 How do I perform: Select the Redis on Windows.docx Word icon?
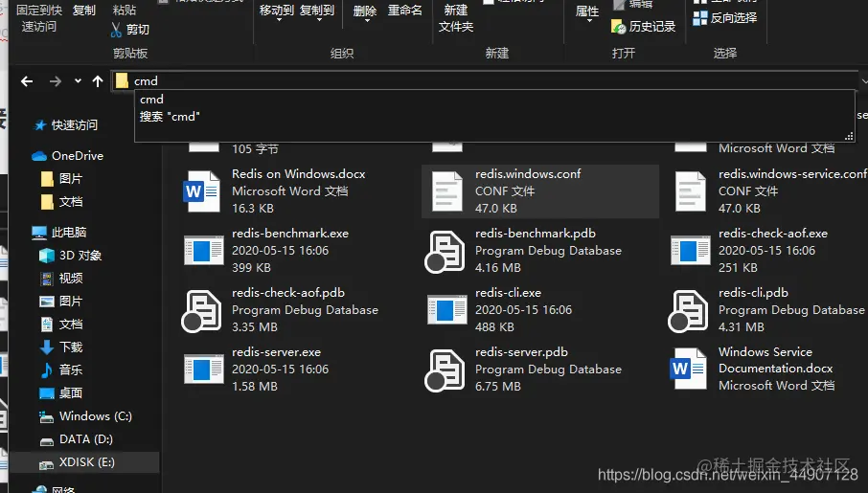click(x=202, y=191)
